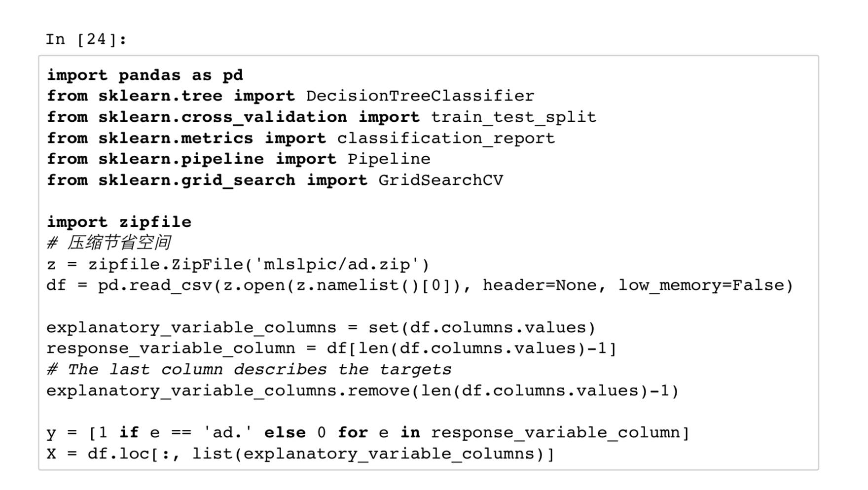Click pd.read_csv in the df line
This screenshot has height=490, width=868.
[x=154, y=285]
